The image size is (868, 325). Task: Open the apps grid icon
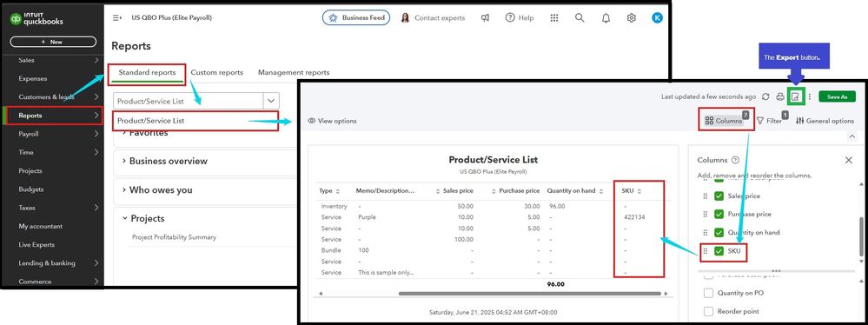(554, 17)
